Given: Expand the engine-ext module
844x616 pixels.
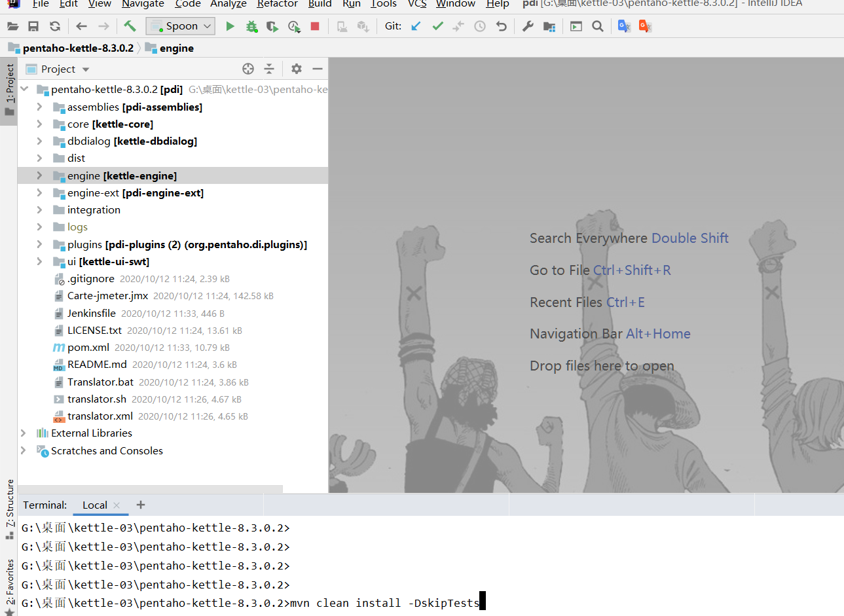Looking at the screenshot, I should click(x=39, y=192).
